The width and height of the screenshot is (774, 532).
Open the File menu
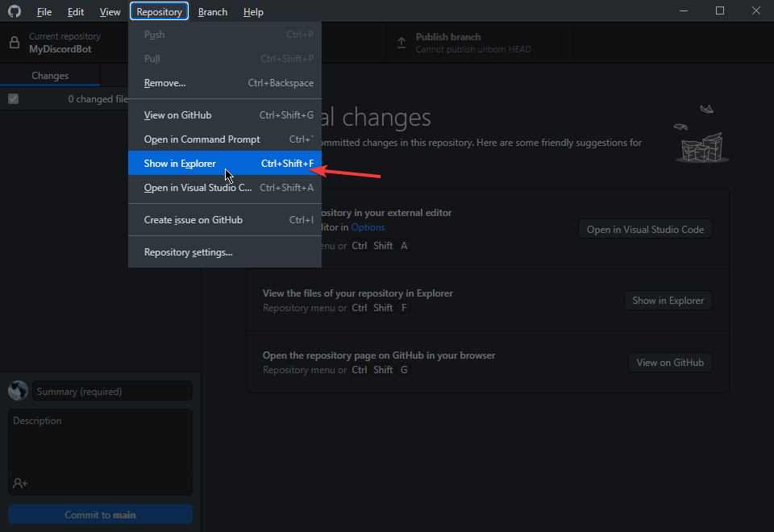pyautogui.click(x=44, y=12)
